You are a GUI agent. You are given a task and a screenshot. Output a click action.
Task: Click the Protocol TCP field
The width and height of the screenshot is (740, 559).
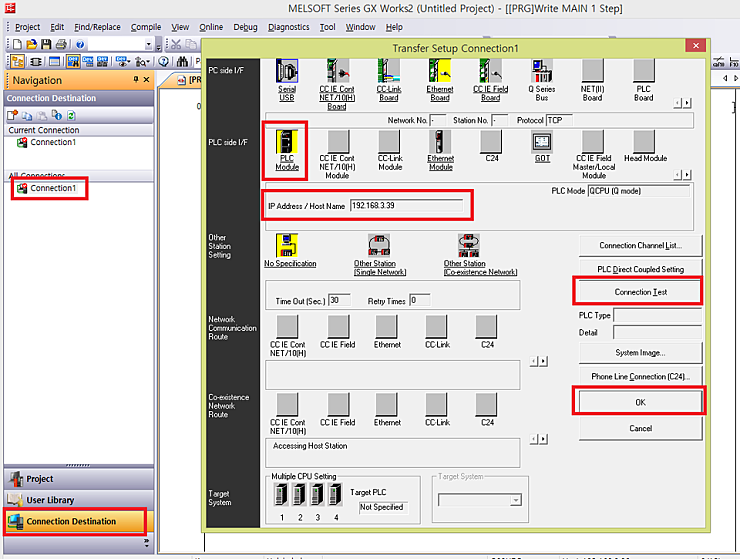click(x=560, y=120)
